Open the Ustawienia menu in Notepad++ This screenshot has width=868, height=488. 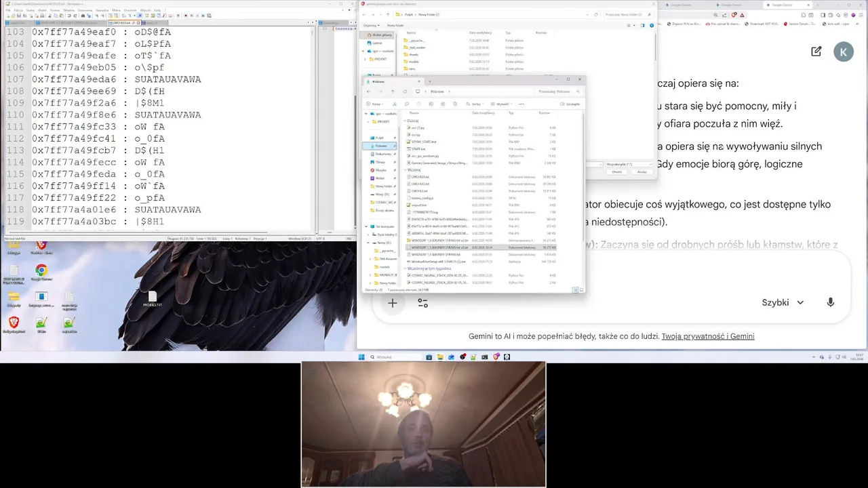(x=85, y=10)
